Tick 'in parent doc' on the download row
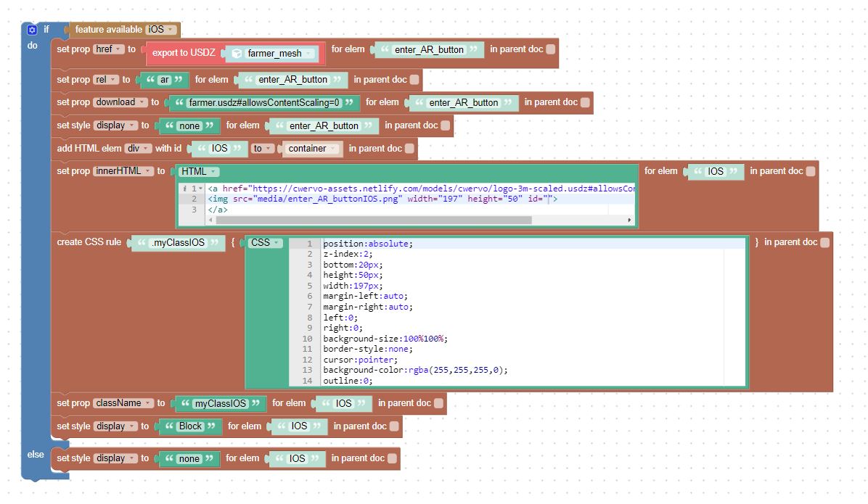The width and height of the screenshot is (868, 504). (x=585, y=102)
